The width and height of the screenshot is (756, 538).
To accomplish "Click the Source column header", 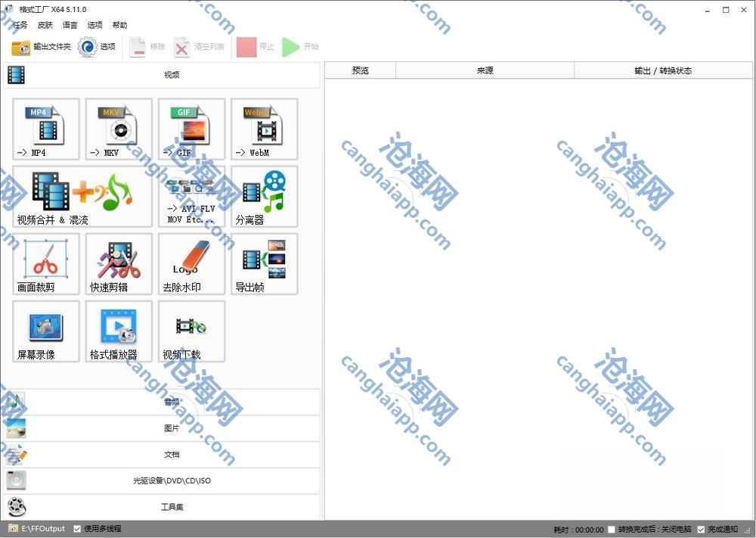I will pos(485,70).
